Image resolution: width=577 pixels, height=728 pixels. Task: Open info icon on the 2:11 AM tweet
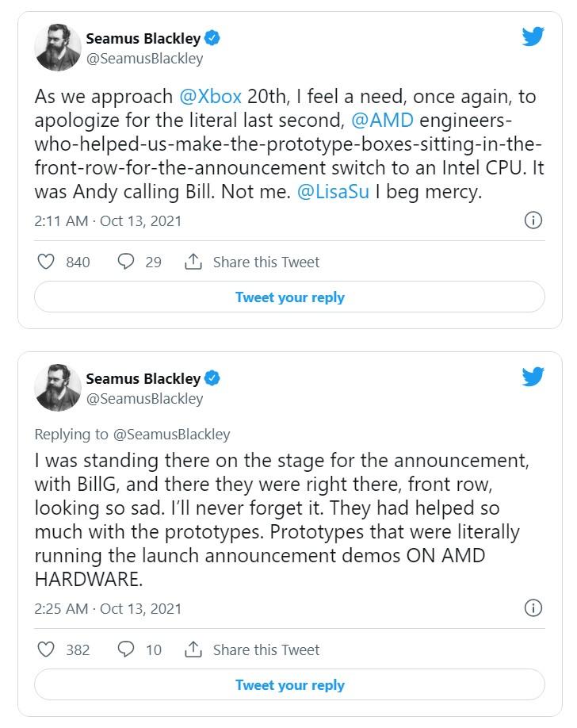pos(533,220)
